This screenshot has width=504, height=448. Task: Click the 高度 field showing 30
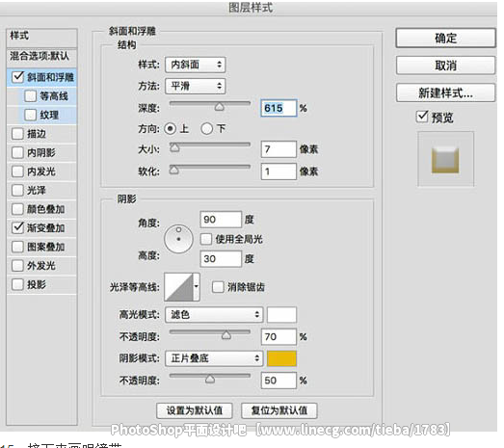pos(221,259)
